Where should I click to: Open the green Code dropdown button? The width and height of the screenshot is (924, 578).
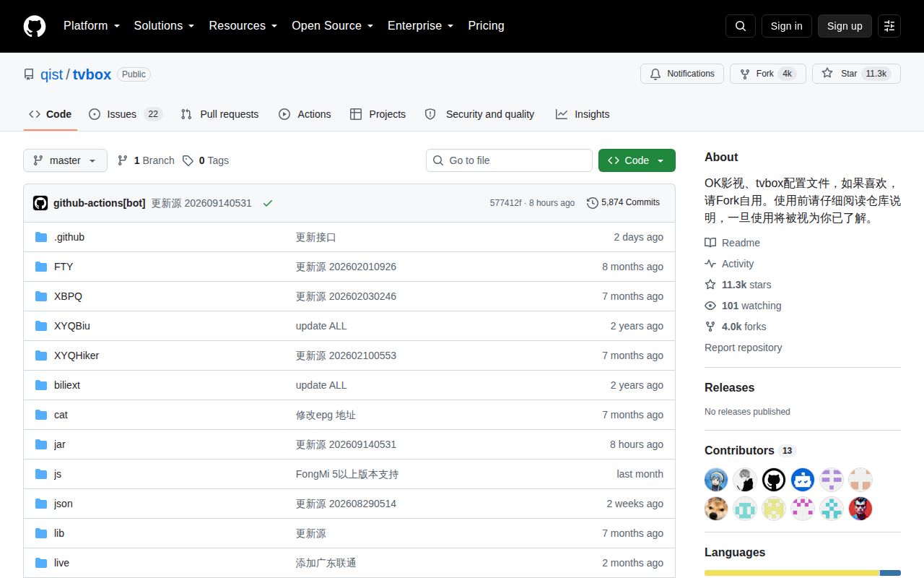click(637, 160)
